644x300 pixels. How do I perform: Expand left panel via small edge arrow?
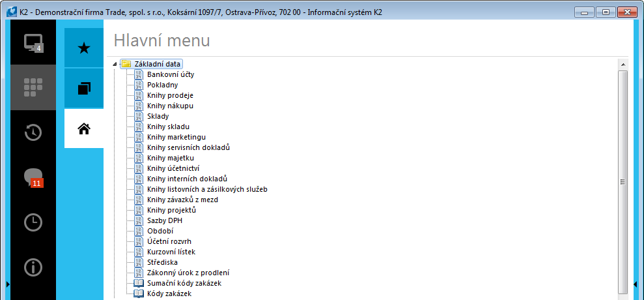(x=8, y=284)
